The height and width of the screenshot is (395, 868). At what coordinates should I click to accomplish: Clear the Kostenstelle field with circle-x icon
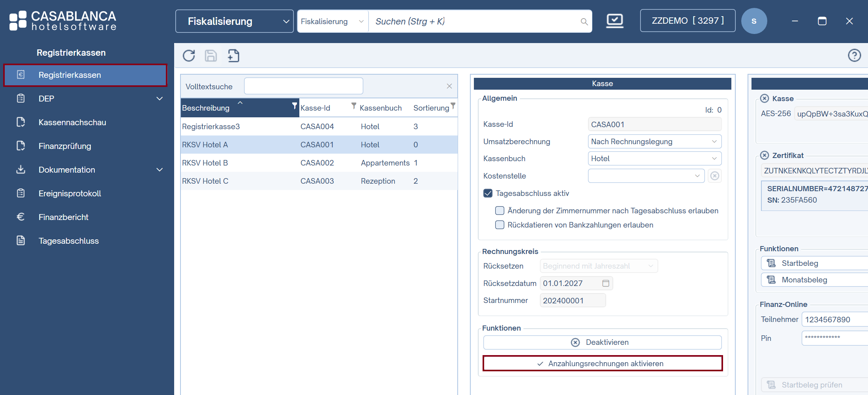click(714, 176)
